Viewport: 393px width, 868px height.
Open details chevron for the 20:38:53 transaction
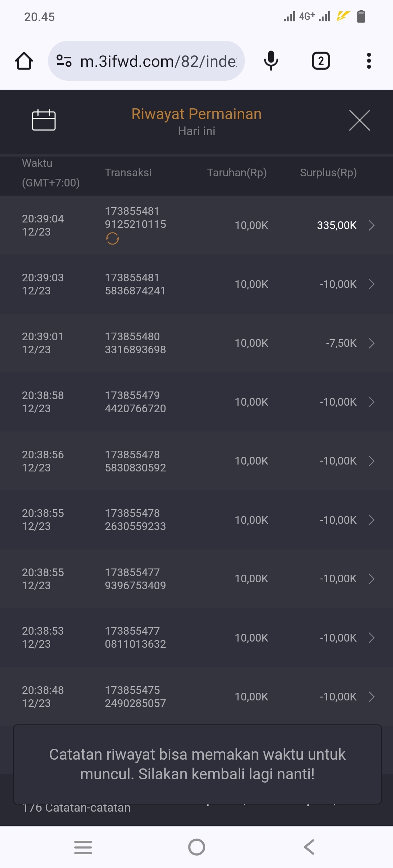[x=371, y=638]
